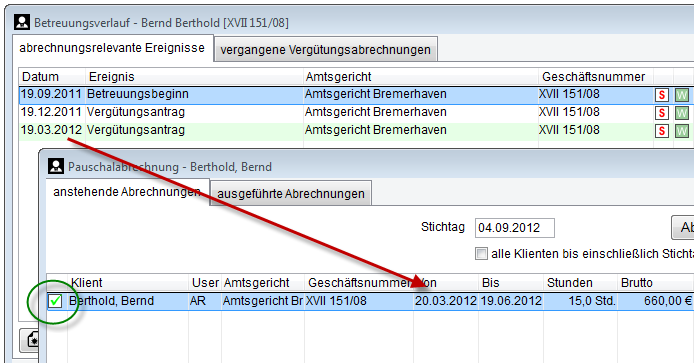Click 'XVII 151/08' in Pauschalabrechnung row

point(359,301)
